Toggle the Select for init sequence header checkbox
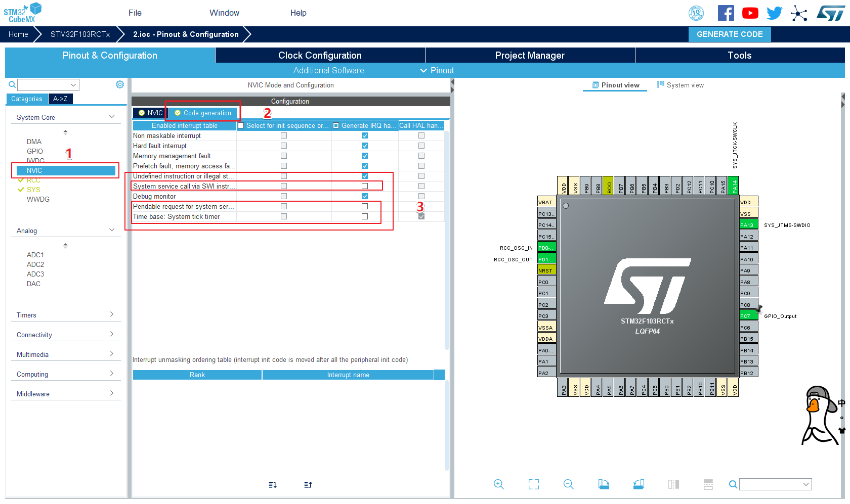This screenshot has width=850, height=504. [241, 125]
